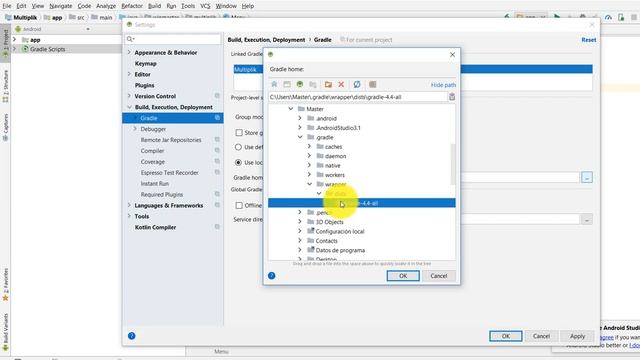
Task: Confirm with OK in Gradle home dialog
Action: (x=403, y=276)
